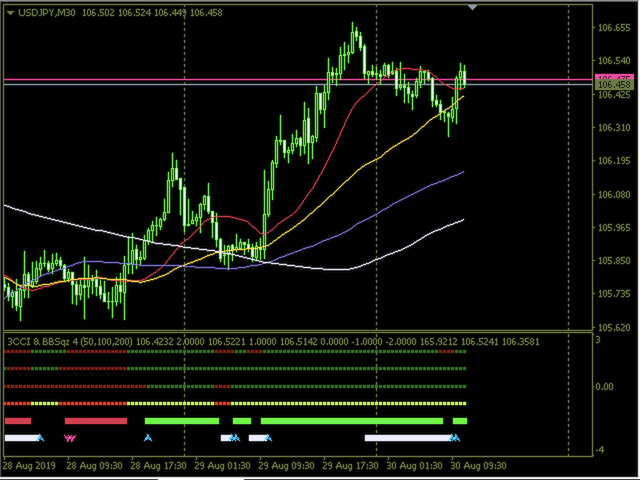Click the 105.850 price axis label
The image size is (640, 480).
pos(614,260)
